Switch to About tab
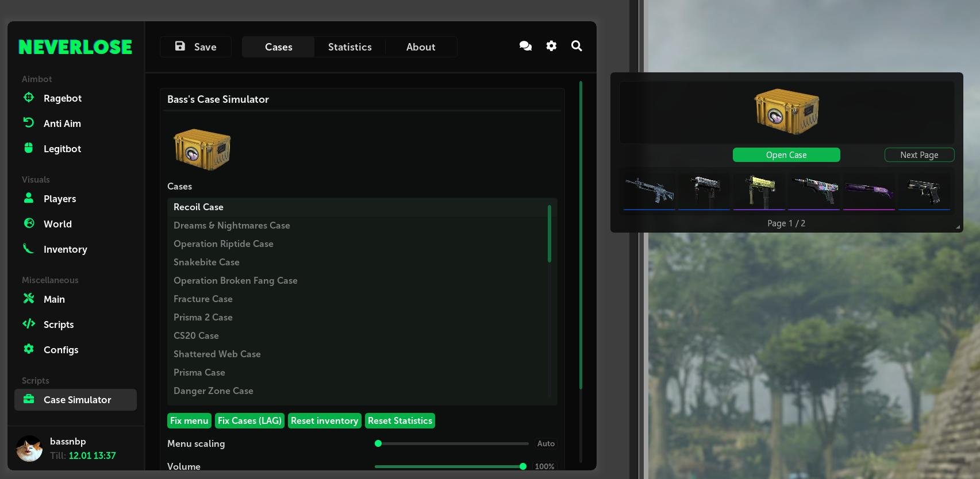 coord(421,47)
